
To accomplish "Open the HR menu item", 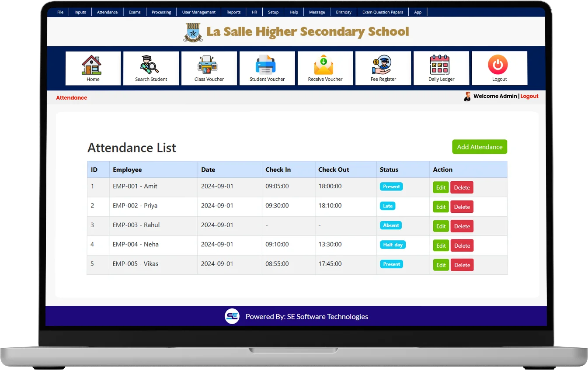I will [x=254, y=12].
